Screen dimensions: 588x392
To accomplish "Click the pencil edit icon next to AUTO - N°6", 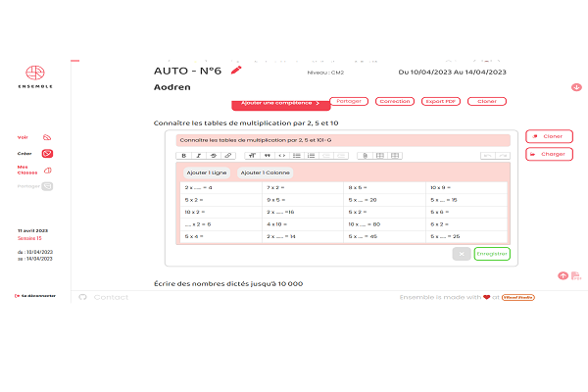I will pos(236,71).
